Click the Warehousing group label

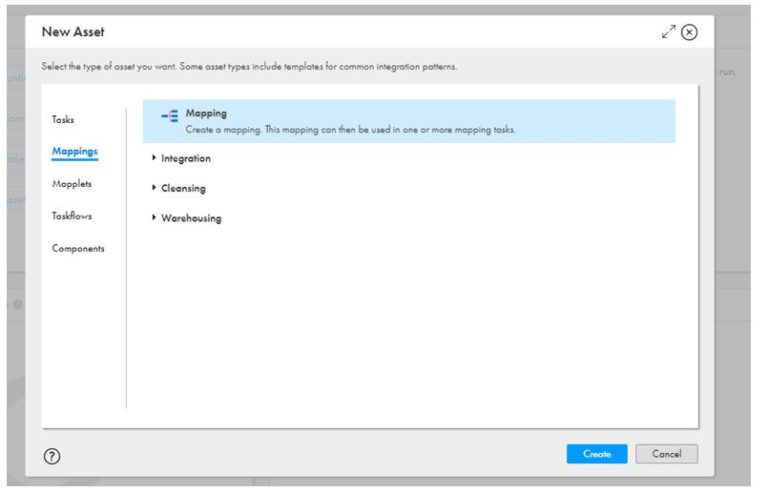pyautogui.click(x=191, y=218)
